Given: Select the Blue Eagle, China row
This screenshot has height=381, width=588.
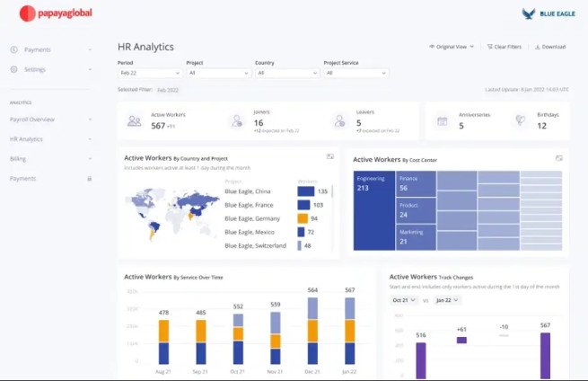Looking at the screenshot, I should [276, 191].
